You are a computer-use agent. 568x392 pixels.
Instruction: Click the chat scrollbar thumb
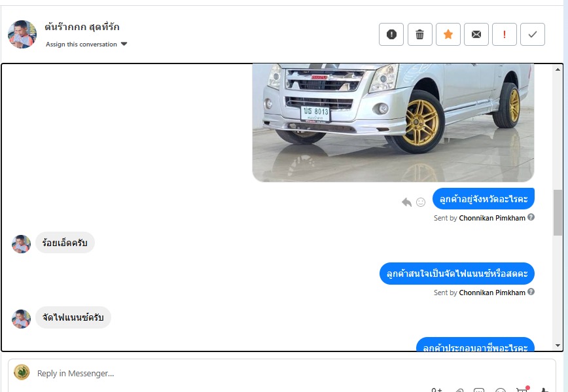(x=558, y=212)
